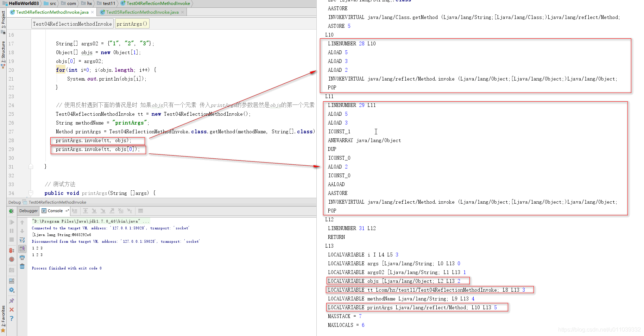Click the Show Execution Point icon
644x336 pixels.
[x=75, y=211]
